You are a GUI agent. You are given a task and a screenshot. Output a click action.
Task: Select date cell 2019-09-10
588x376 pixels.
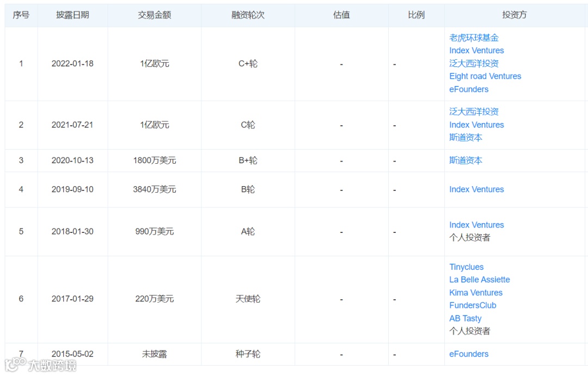click(72, 190)
